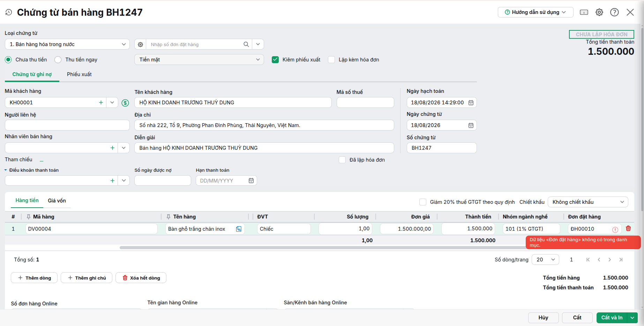Go to next page of item rows
Screen dimensions: 644x326
[x=610, y=260]
